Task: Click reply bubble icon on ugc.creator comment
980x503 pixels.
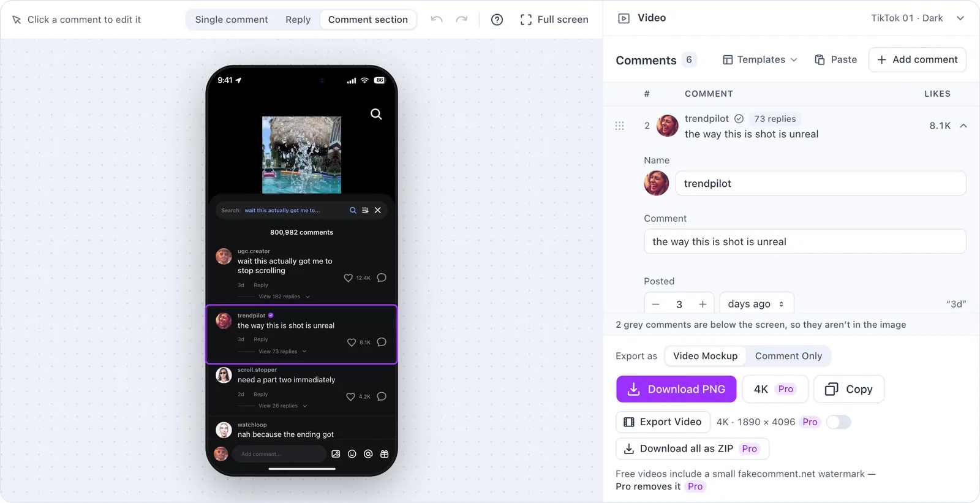Action: tap(382, 278)
